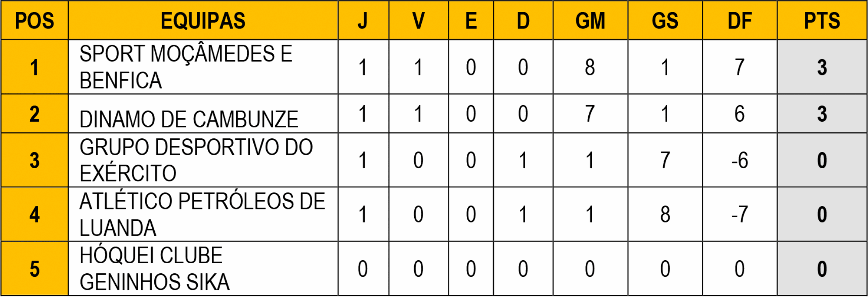The image size is (868, 297).
Task: Click the GS column header
Action: 665,21
